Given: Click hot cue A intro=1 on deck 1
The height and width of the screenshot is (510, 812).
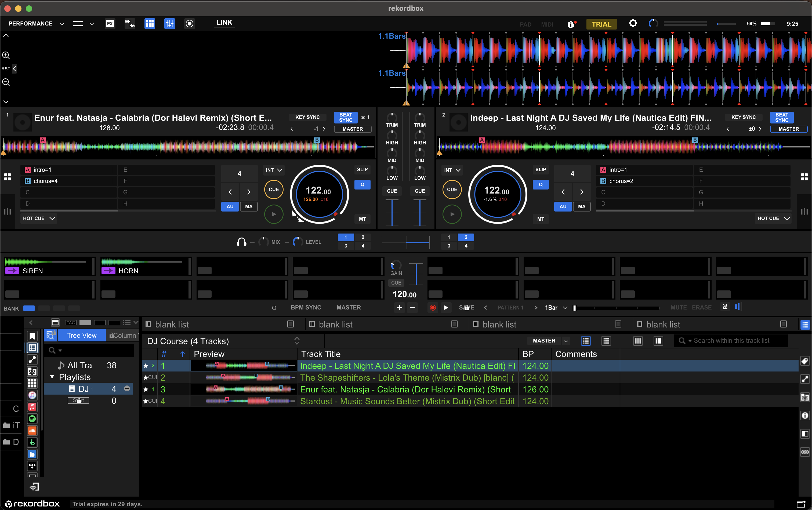Looking at the screenshot, I should (69, 170).
